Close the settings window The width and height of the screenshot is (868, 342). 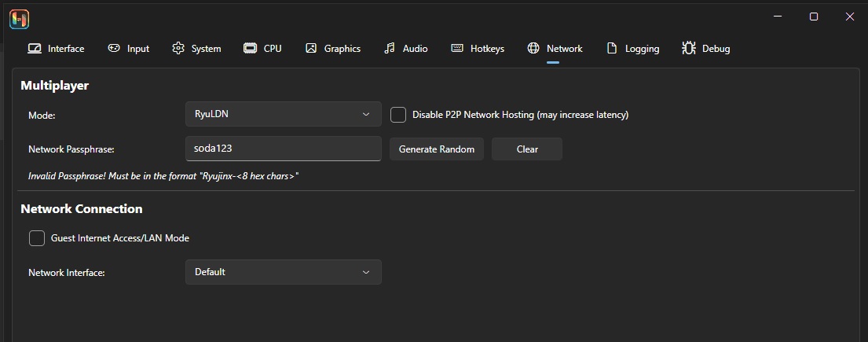point(850,17)
